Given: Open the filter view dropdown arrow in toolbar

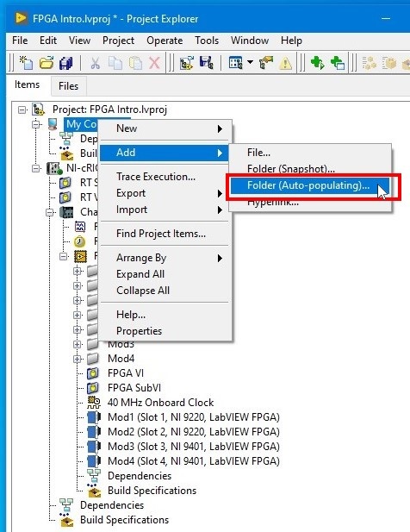Looking at the screenshot, I should coord(250,62).
